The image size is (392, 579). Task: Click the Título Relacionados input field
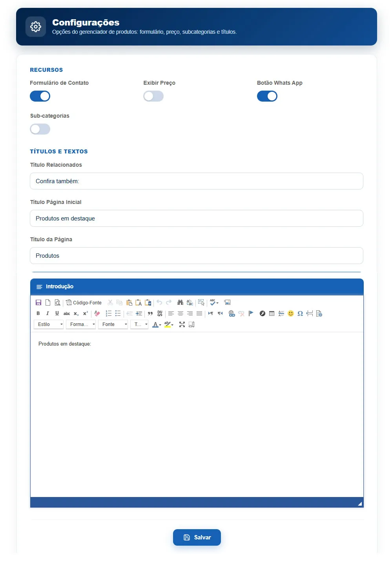pos(197,181)
